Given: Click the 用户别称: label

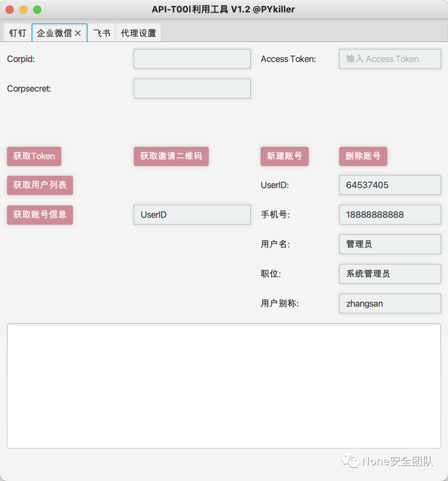Looking at the screenshot, I should (280, 304).
